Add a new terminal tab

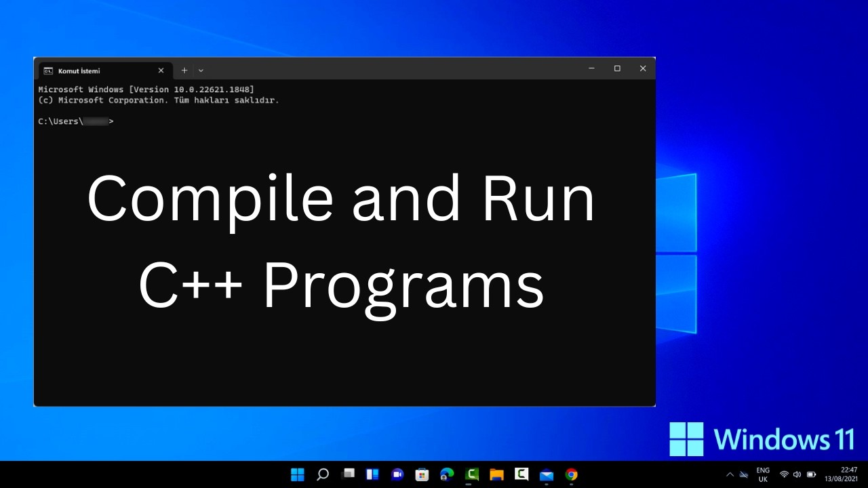tap(184, 70)
